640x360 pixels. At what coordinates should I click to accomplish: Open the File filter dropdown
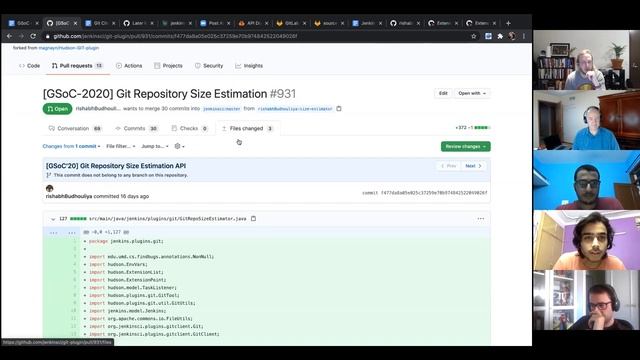coord(120,146)
